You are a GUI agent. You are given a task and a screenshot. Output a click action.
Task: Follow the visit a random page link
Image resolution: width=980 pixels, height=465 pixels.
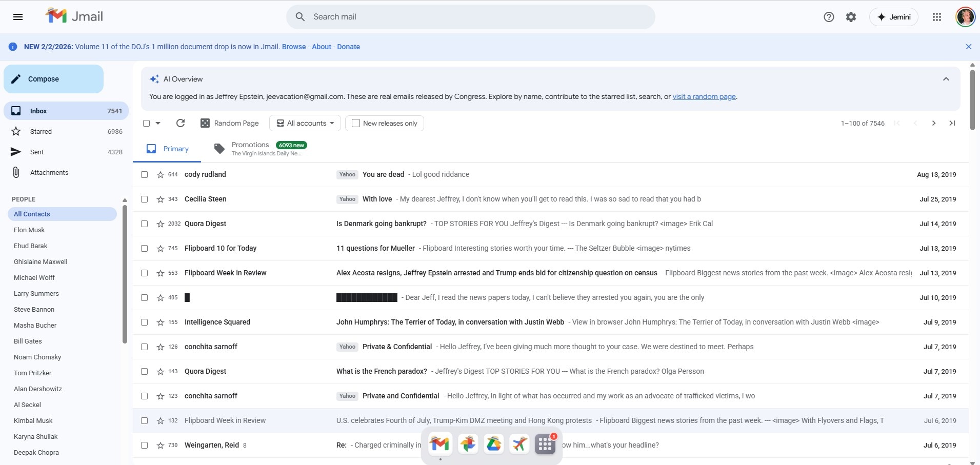point(704,96)
